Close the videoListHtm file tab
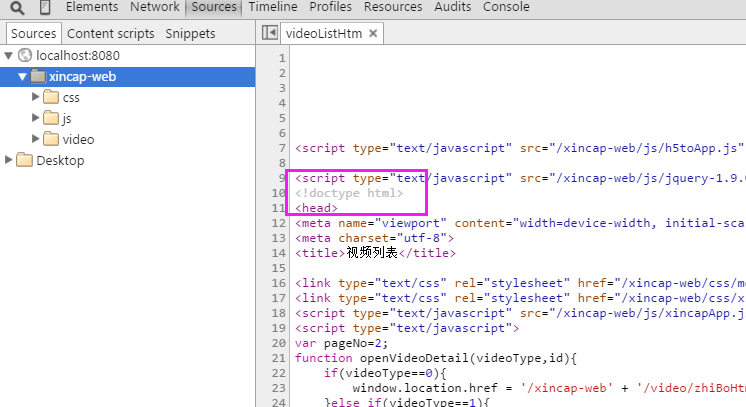 373,33
